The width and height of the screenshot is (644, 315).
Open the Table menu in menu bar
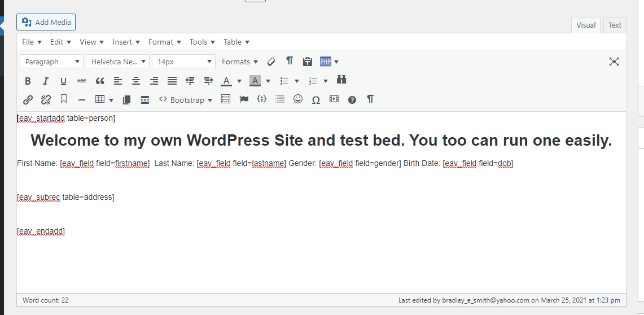(x=236, y=42)
